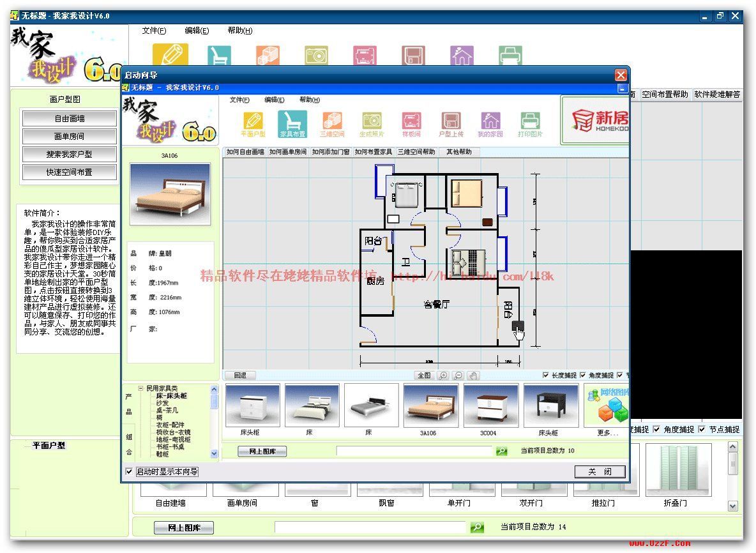
Task: Click 回退 button in wizard preview
Action: tap(240, 375)
